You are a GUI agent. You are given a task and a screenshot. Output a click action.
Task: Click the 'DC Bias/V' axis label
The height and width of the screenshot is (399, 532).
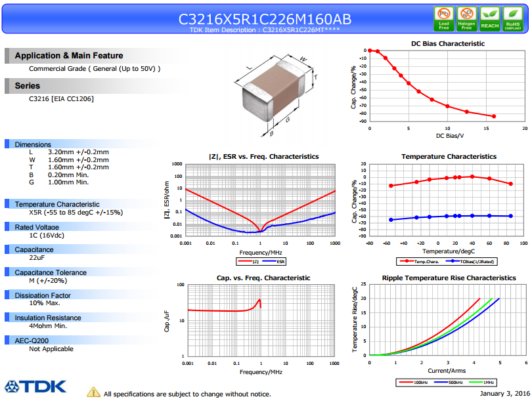coord(450,136)
